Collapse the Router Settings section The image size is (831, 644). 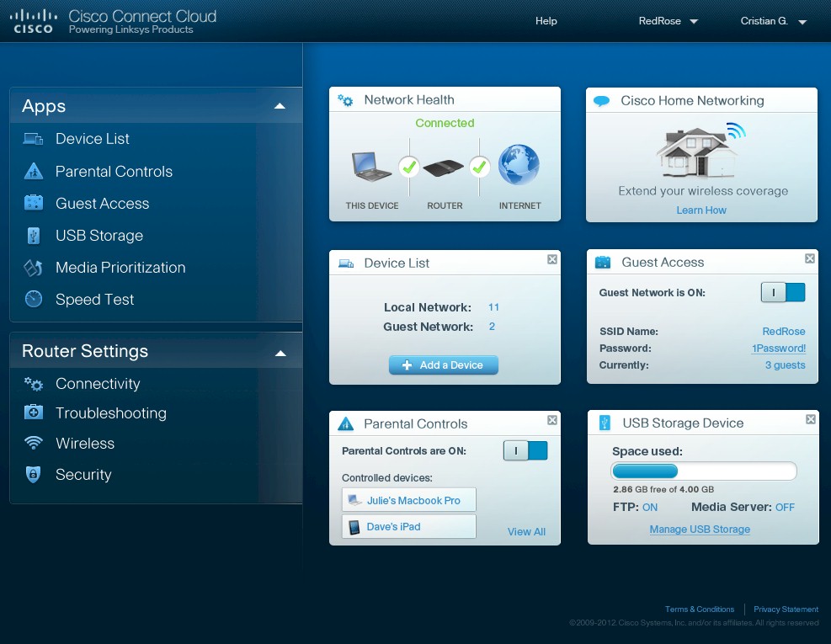pos(280,354)
